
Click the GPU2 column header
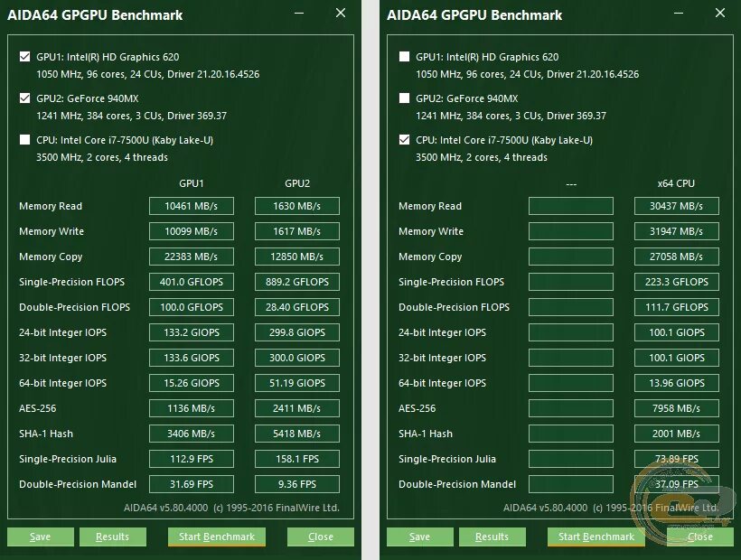[297, 183]
